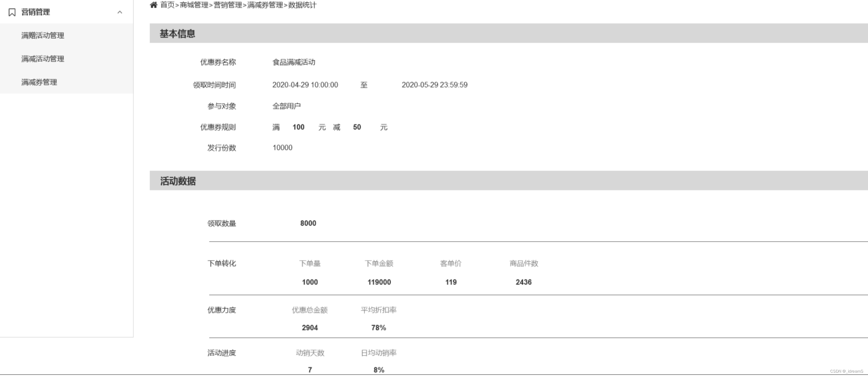This screenshot has width=868, height=376.
Task: Click the 平均折扣率 column heading
Action: 379,310
